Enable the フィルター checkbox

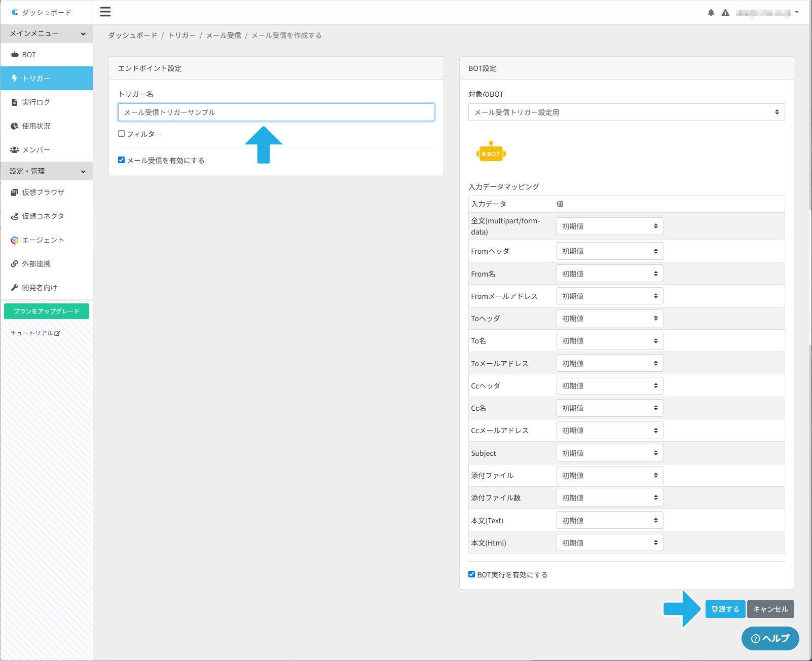click(121, 134)
